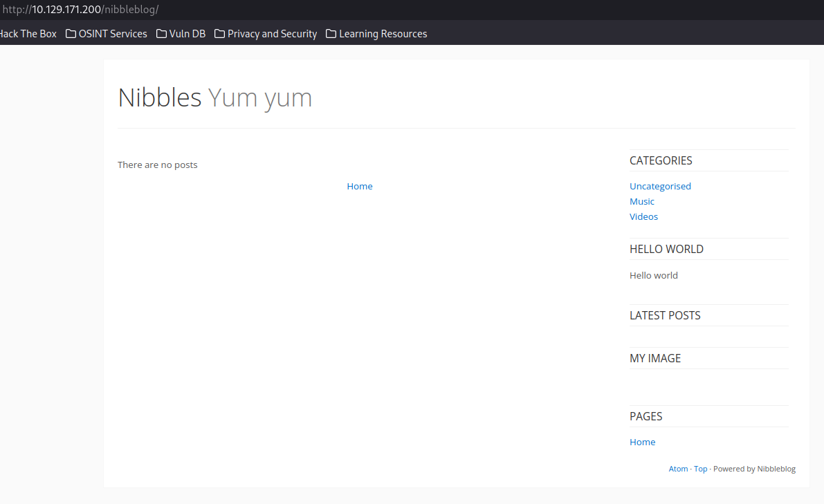
Task: Expand the OSINT Services bookmark label
Action: pyautogui.click(x=113, y=34)
